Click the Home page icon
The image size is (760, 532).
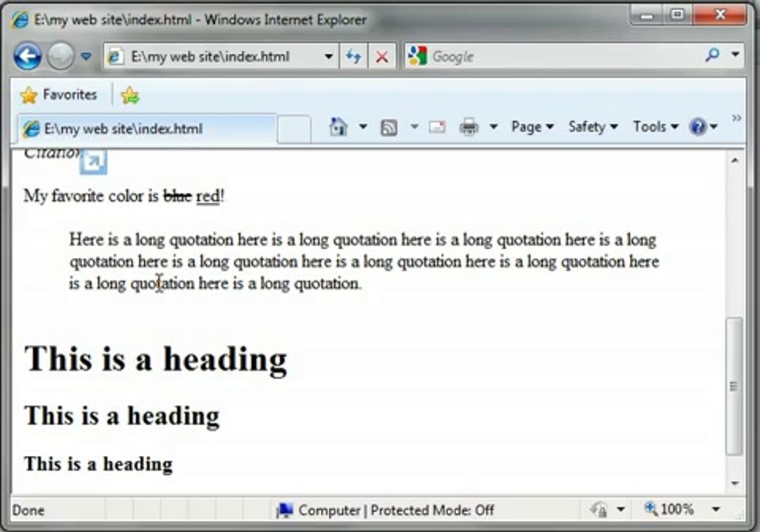339,127
